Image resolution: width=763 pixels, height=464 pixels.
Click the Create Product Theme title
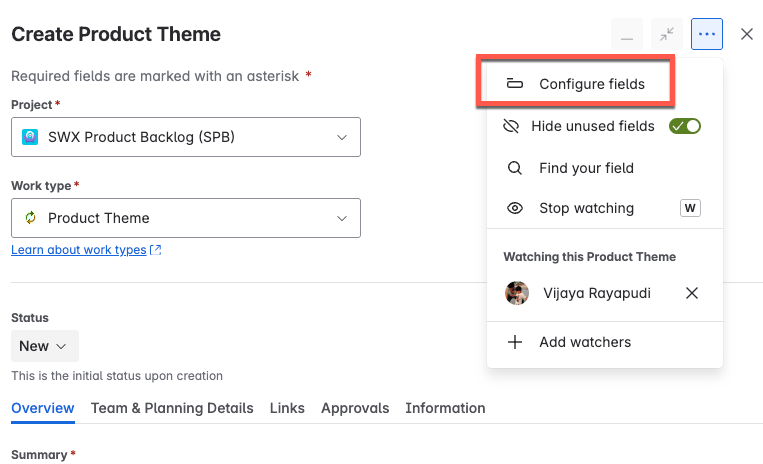tap(116, 34)
